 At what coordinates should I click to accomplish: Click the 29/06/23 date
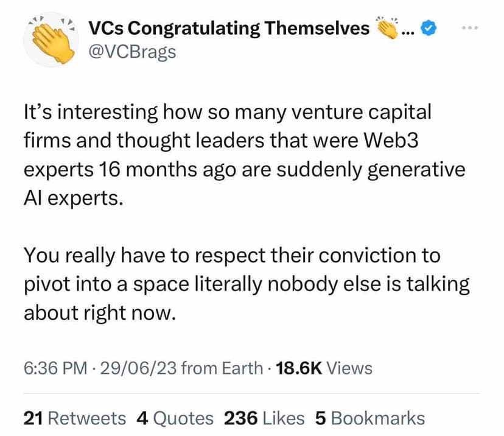[x=139, y=368]
